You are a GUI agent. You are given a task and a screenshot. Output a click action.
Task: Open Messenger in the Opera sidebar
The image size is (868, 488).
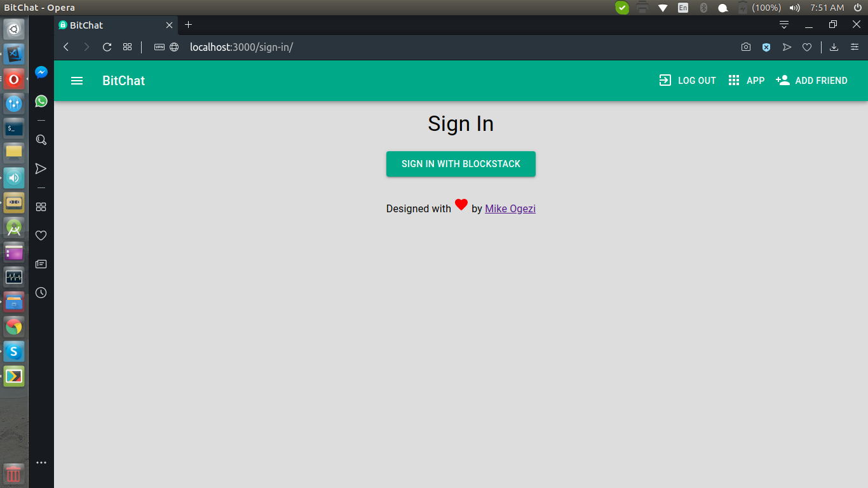[41, 72]
